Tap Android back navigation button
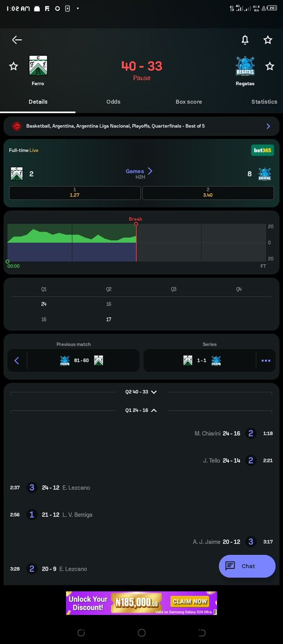 coord(202,632)
